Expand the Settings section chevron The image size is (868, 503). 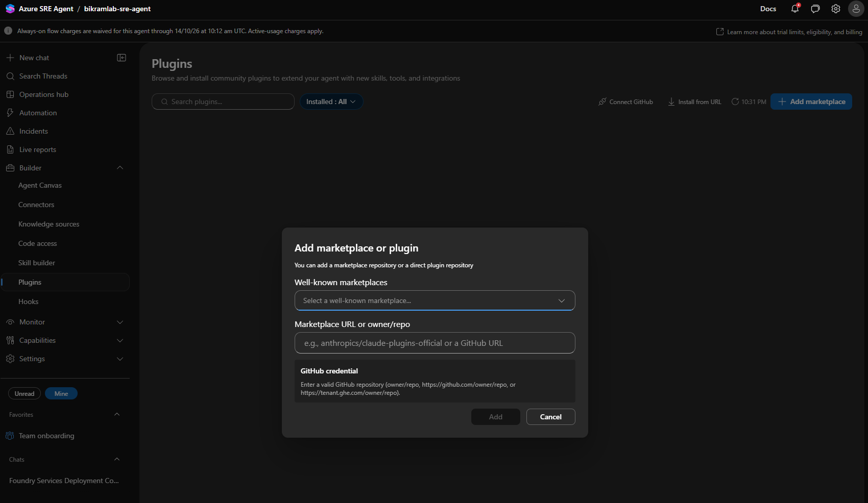(120, 359)
